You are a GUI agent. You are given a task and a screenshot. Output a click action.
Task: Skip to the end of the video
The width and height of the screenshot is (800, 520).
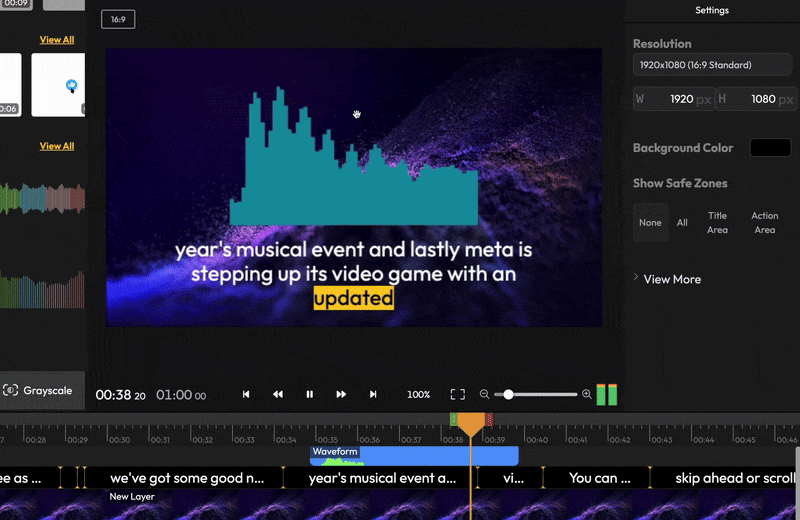coord(373,394)
